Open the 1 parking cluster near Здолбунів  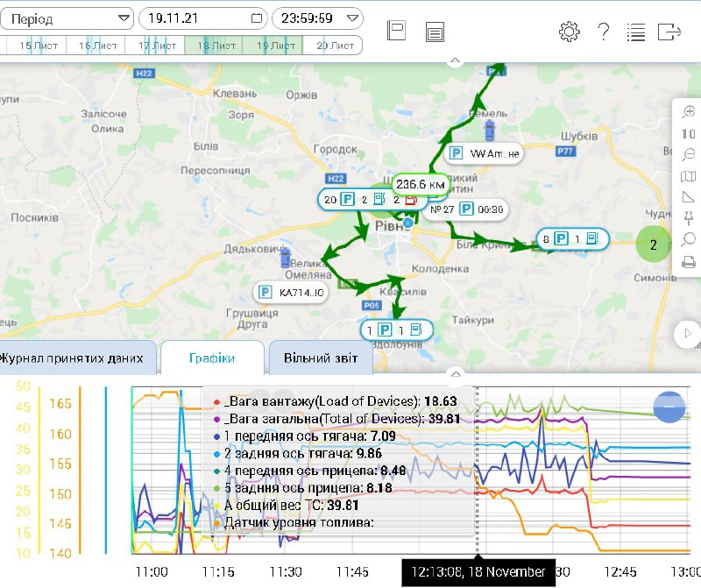point(396,330)
